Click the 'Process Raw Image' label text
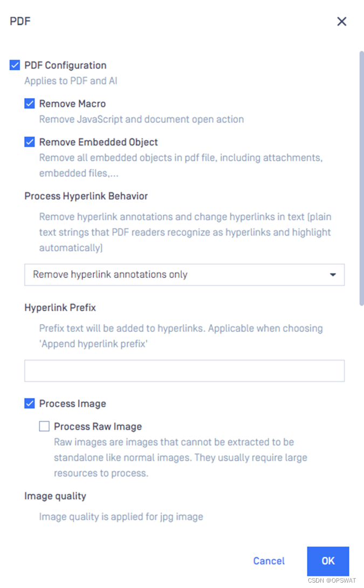This screenshot has height=588, width=364. click(98, 427)
